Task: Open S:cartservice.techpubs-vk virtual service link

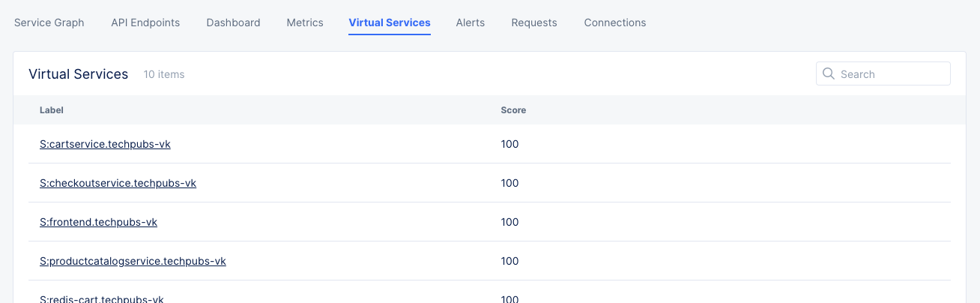Action: [105, 144]
